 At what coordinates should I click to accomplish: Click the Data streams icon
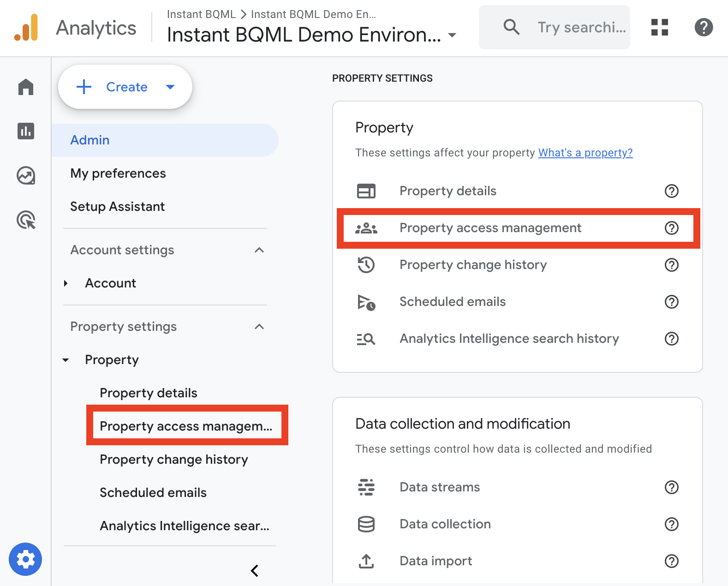pyautogui.click(x=366, y=487)
